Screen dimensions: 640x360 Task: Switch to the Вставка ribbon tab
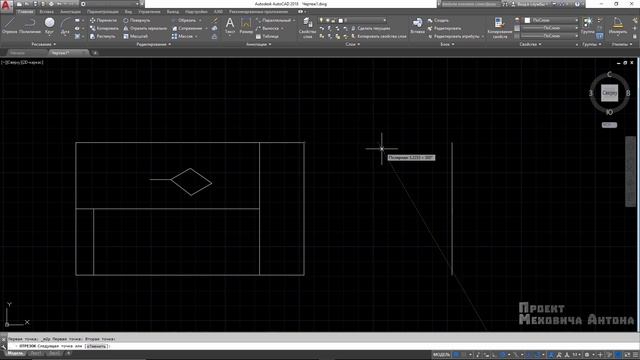(x=47, y=12)
